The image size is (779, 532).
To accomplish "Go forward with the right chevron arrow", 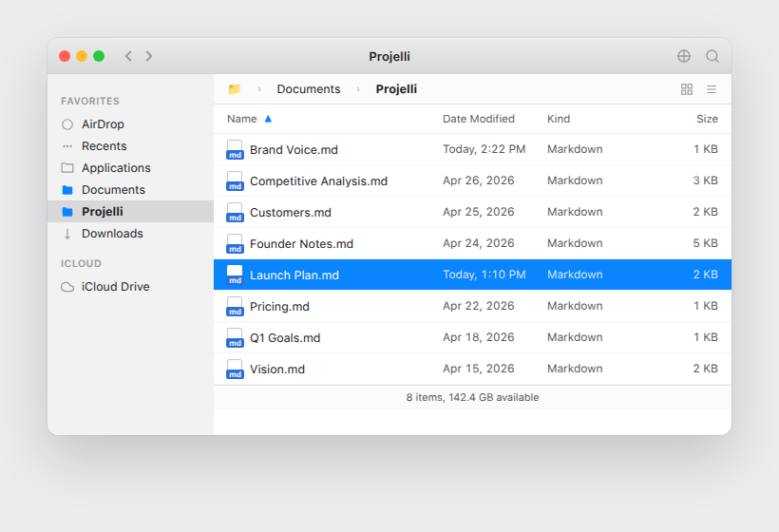I will [149, 56].
